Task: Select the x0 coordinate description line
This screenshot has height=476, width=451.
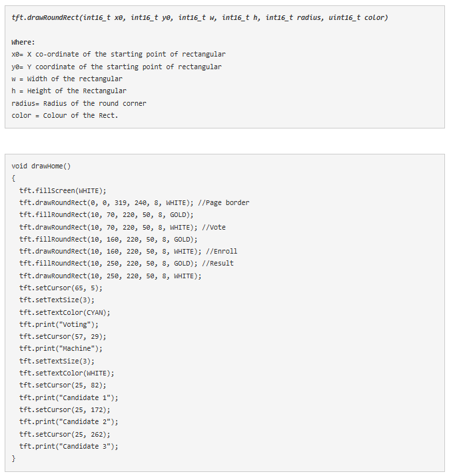Action: click(119, 54)
